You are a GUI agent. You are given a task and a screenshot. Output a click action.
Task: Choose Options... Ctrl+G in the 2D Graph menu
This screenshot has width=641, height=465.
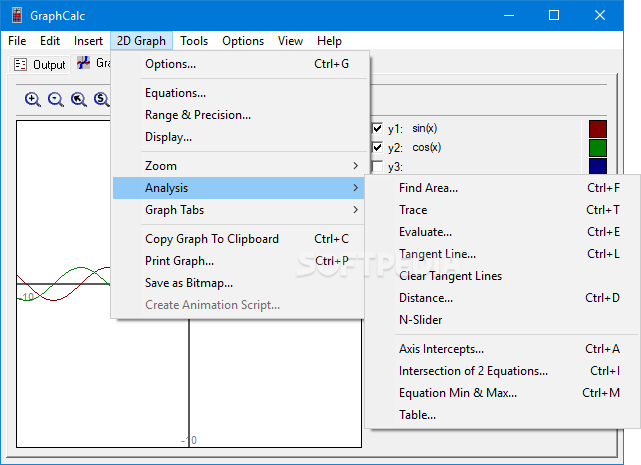(x=238, y=64)
